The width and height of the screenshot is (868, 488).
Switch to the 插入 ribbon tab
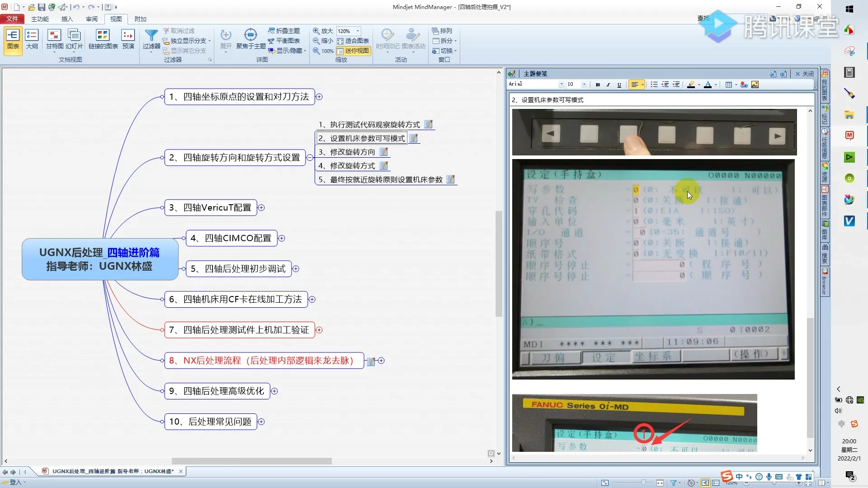66,19
